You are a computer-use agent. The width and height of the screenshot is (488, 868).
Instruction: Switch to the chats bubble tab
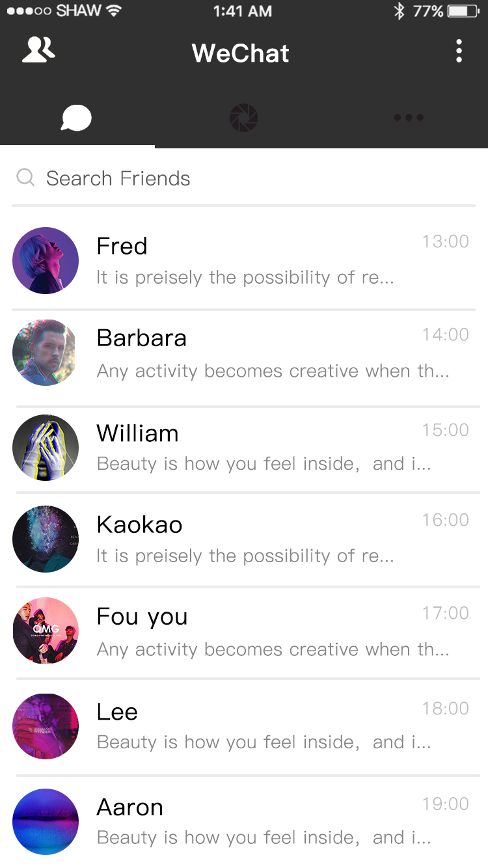[76, 118]
